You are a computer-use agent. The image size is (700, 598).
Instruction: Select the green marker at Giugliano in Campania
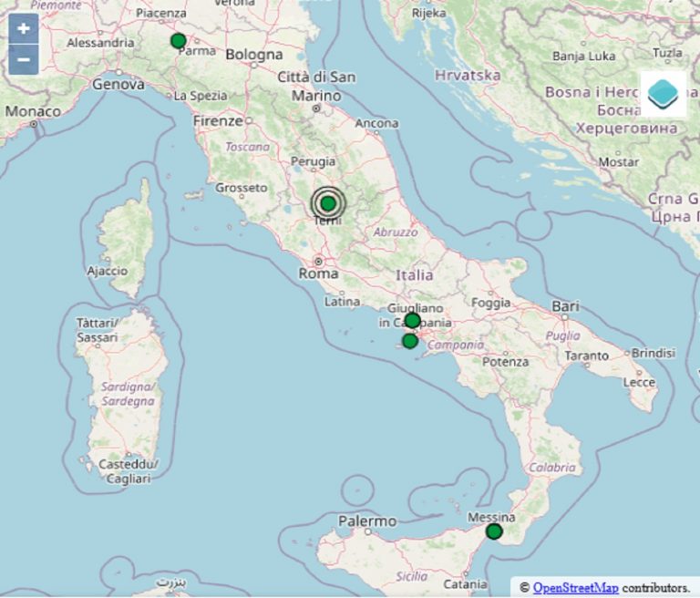412,320
